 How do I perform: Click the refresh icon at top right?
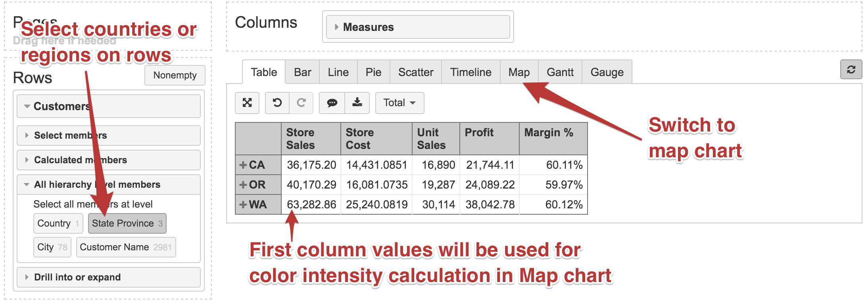(x=851, y=70)
